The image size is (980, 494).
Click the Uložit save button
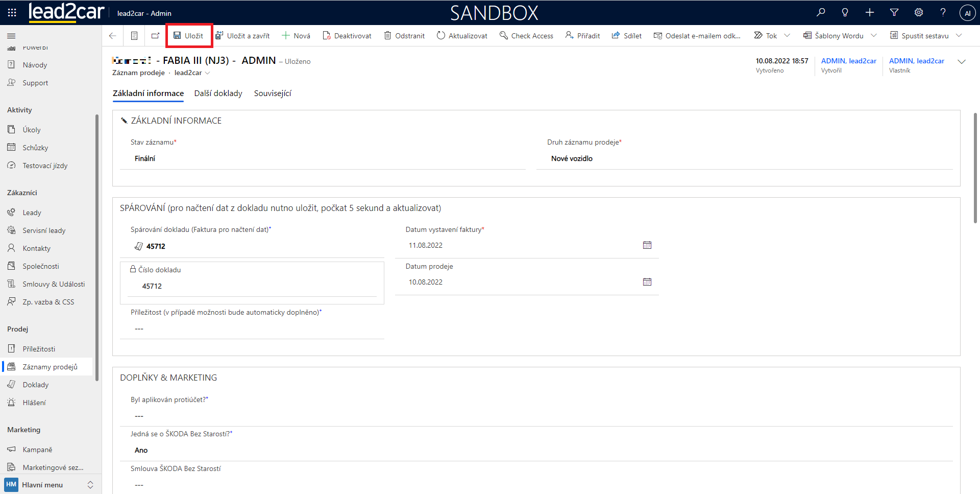189,36
